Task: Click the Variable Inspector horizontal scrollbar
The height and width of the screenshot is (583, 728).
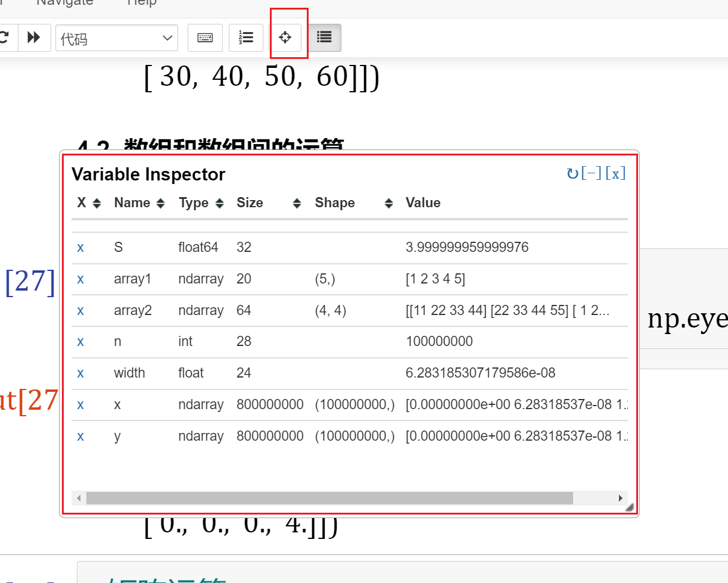Action: click(x=328, y=498)
